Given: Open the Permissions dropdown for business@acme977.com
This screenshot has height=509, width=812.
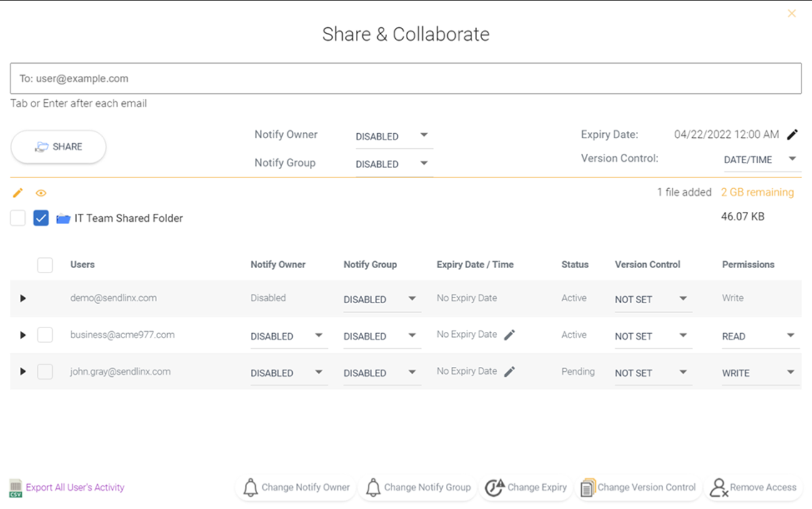Looking at the screenshot, I should point(760,336).
